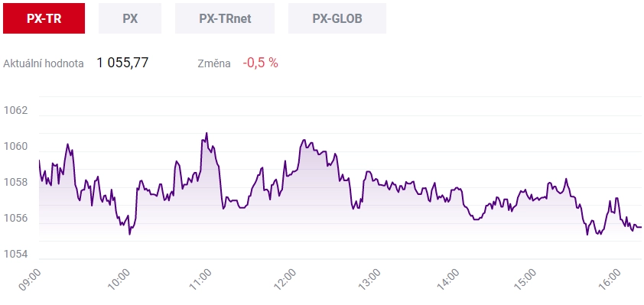Click the chart peak near 11:00
Screen dimensions: 644x305
[x=207, y=133]
